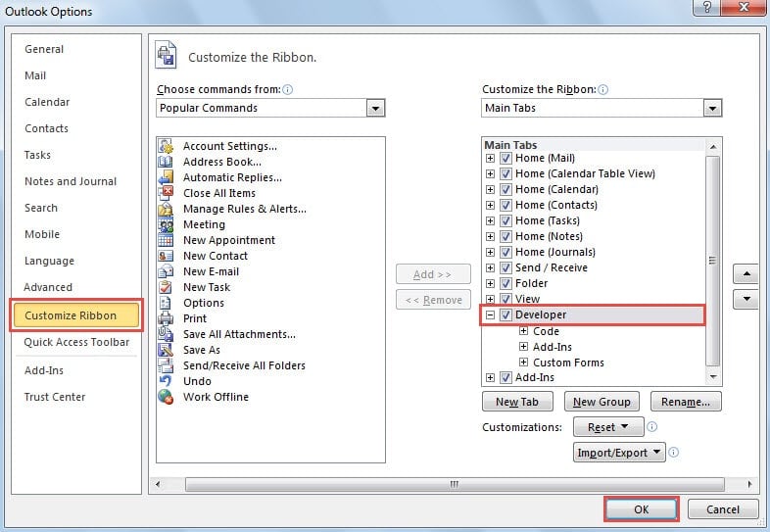Image resolution: width=770 pixels, height=532 pixels.
Task: Click the Save As icon
Action: coord(166,350)
